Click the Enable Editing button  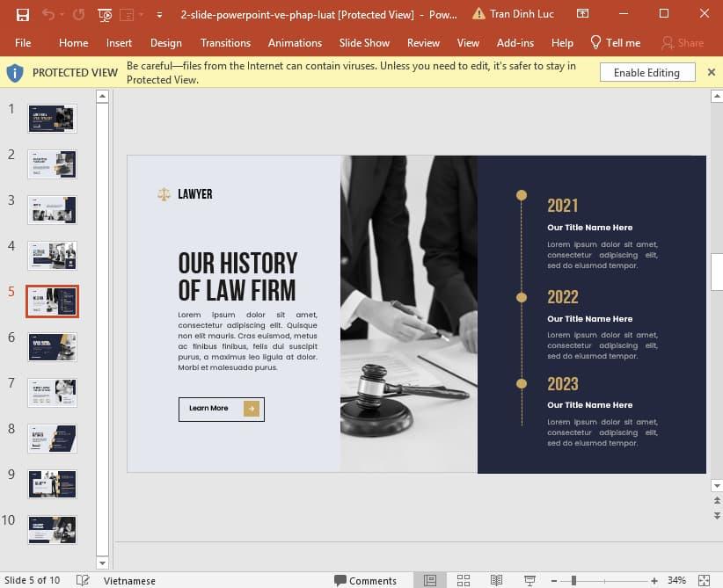[x=646, y=71]
